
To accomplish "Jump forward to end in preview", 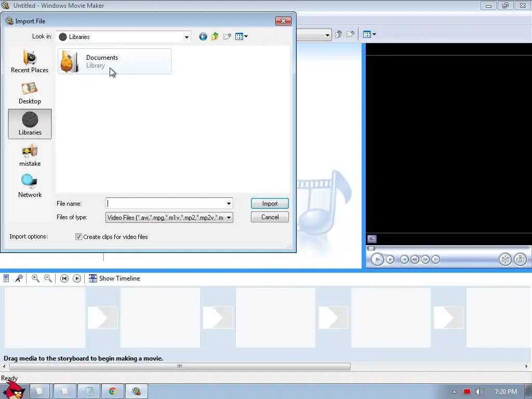I will point(436,260).
